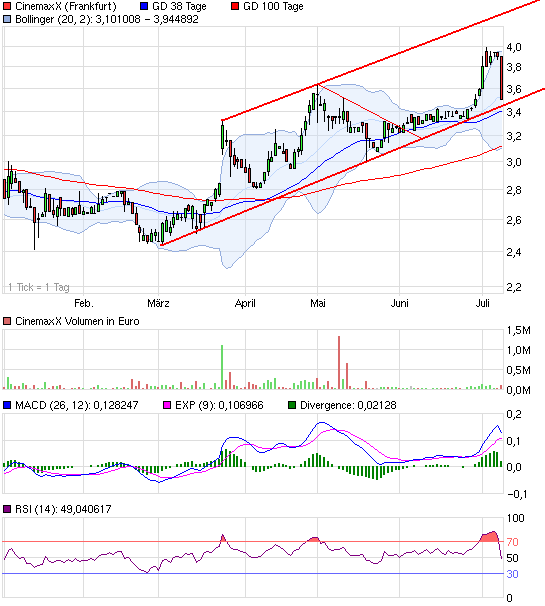Click the 3,4 price axis label

[x=514, y=112]
